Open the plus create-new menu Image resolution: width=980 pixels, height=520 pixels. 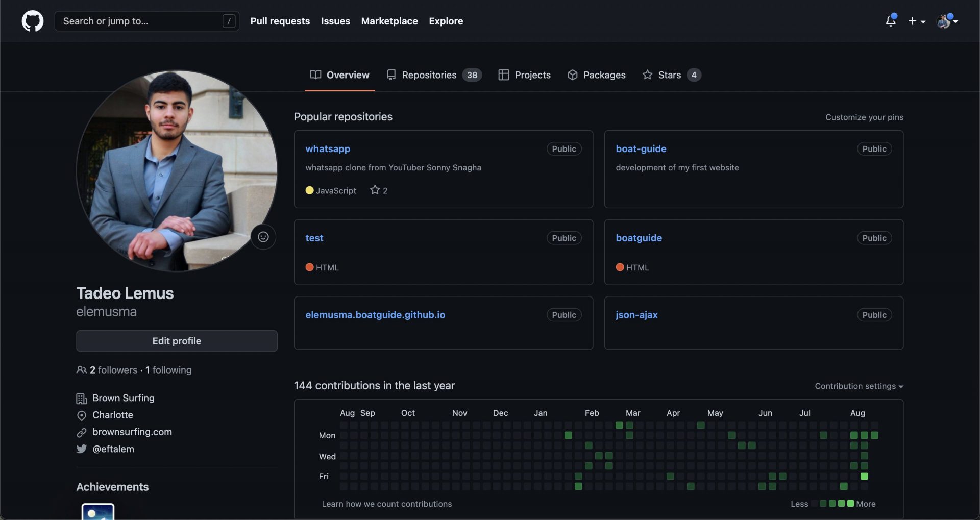pos(917,21)
